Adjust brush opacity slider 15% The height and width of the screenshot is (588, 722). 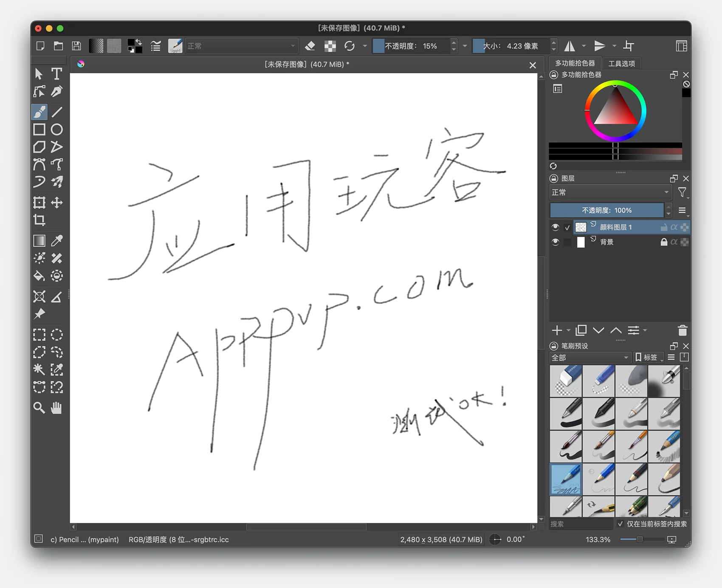(411, 46)
